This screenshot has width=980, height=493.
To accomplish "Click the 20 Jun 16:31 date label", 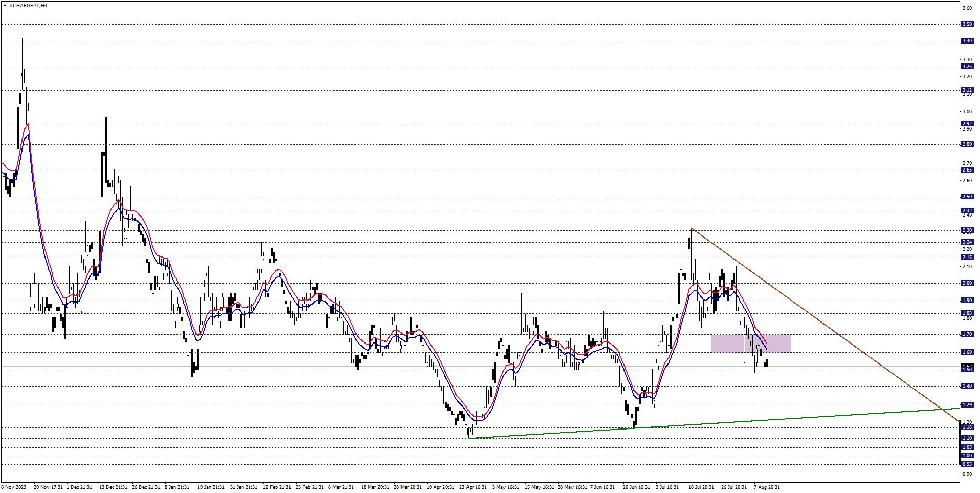I will [636, 487].
